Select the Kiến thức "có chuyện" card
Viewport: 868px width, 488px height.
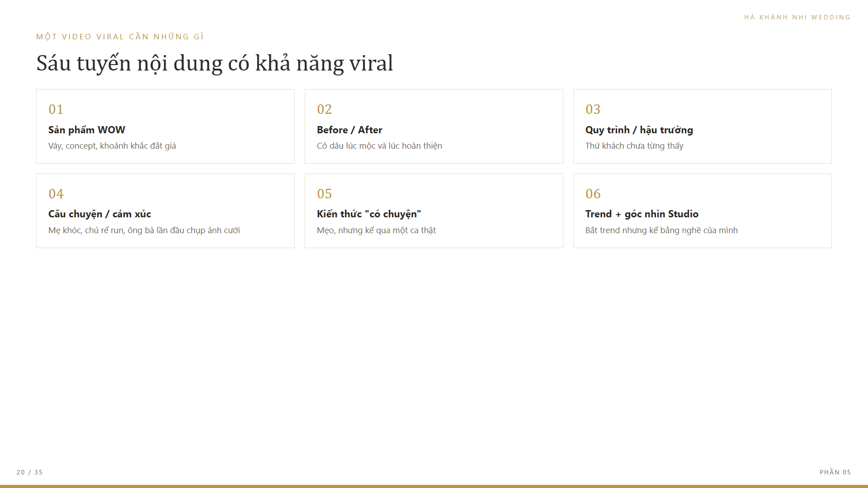[x=434, y=211]
